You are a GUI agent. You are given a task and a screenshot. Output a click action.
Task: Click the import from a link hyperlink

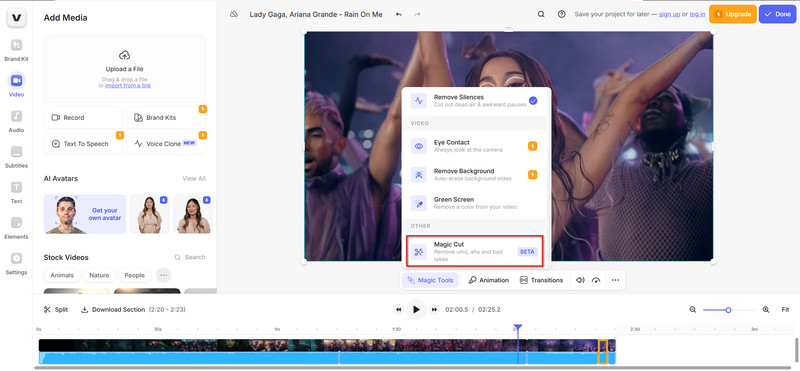(128, 86)
